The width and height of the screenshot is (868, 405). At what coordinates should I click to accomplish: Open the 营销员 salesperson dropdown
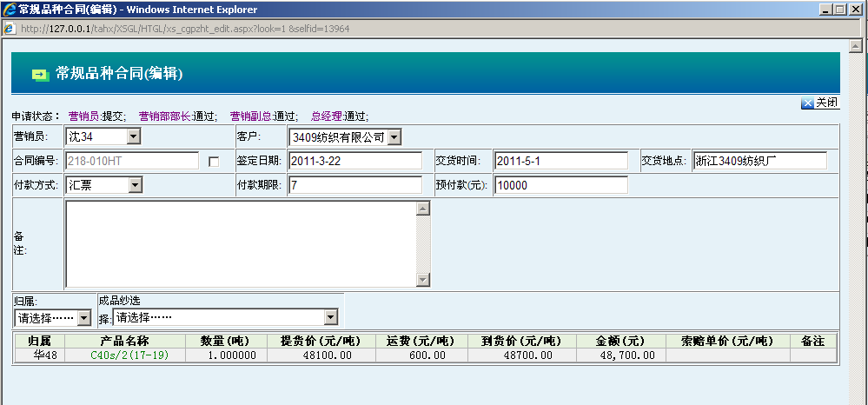click(x=133, y=137)
